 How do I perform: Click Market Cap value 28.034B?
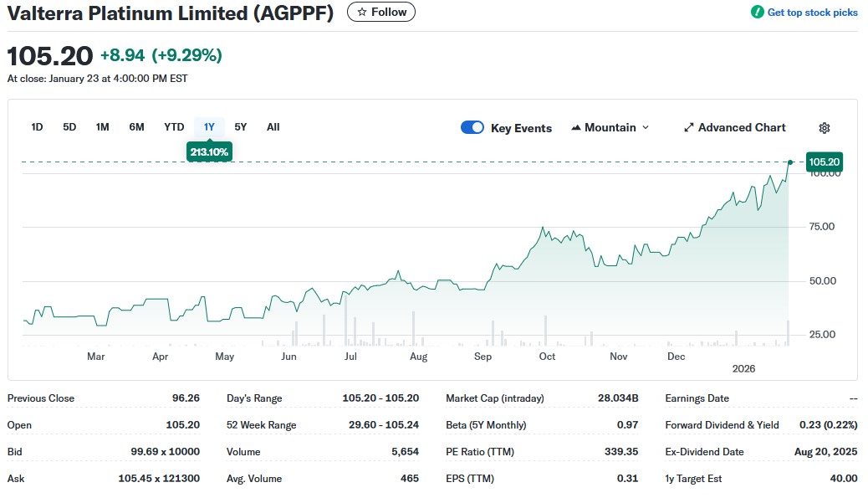click(618, 398)
